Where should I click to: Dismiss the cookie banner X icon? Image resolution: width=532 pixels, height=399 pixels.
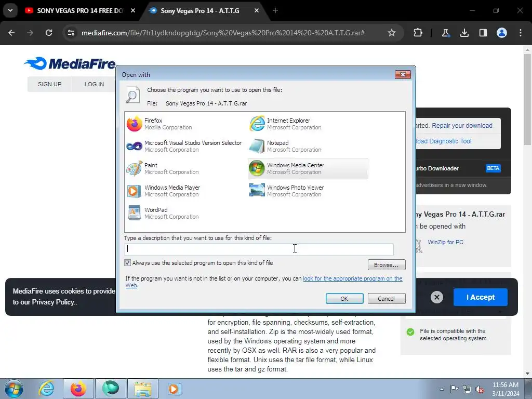[436, 297]
